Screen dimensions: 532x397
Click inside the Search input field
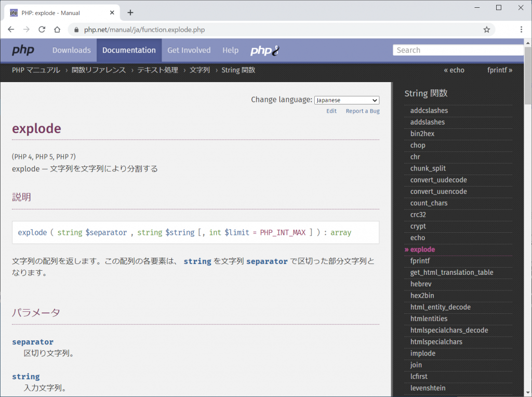coord(458,50)
